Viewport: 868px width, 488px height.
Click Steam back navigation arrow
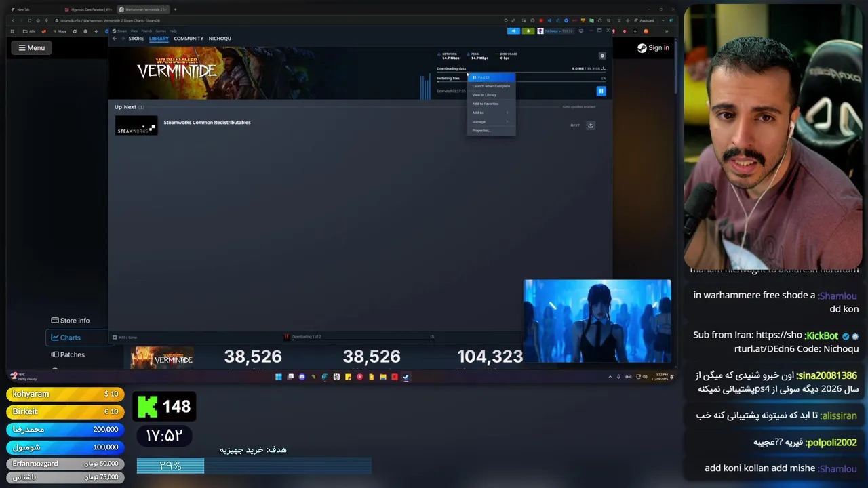[115, 39]
